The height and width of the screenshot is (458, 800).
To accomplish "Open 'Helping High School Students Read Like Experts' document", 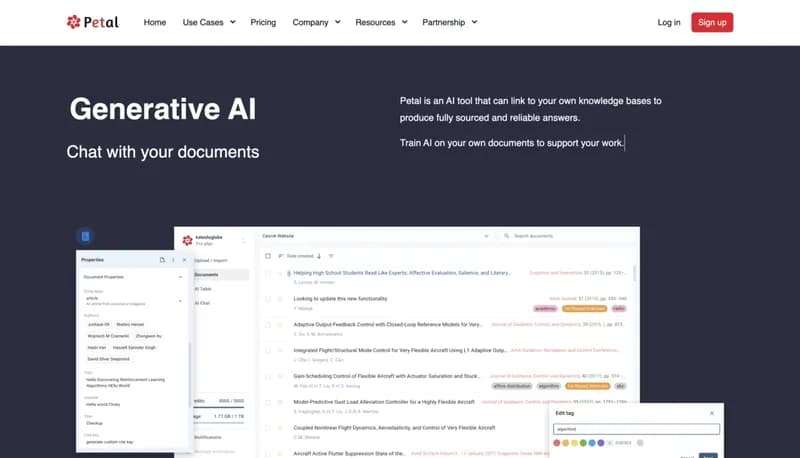I will 402,273.
